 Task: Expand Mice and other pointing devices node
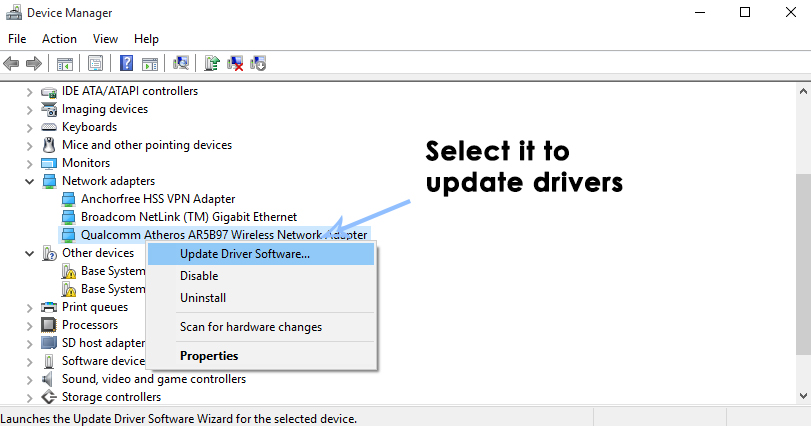pyautogui.click(x=29, y=146)
